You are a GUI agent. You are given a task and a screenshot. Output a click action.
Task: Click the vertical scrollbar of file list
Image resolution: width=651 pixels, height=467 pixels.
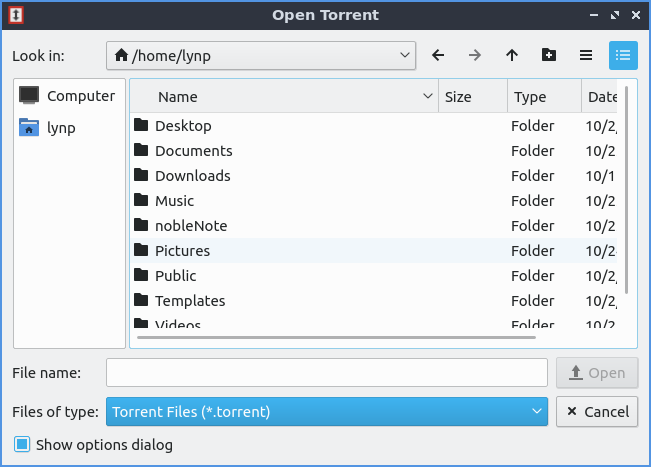click(627, 190)
